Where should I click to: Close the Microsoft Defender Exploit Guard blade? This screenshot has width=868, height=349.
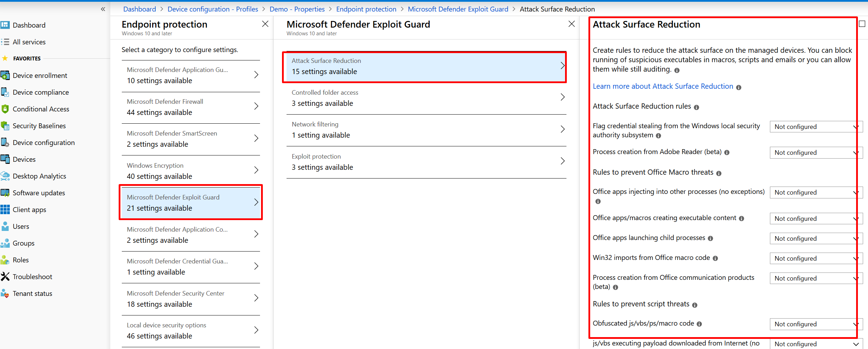pyautogui.click(x=571, y=24)
